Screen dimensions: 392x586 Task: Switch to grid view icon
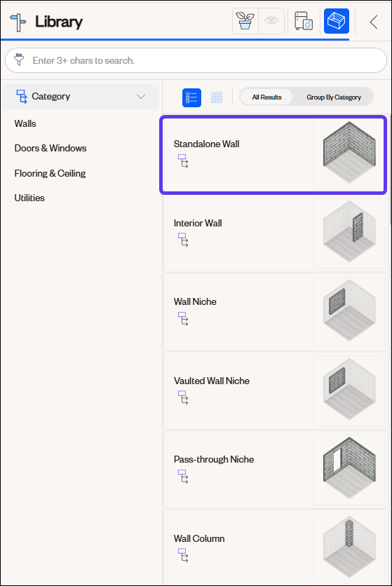(x=217, y=97)
